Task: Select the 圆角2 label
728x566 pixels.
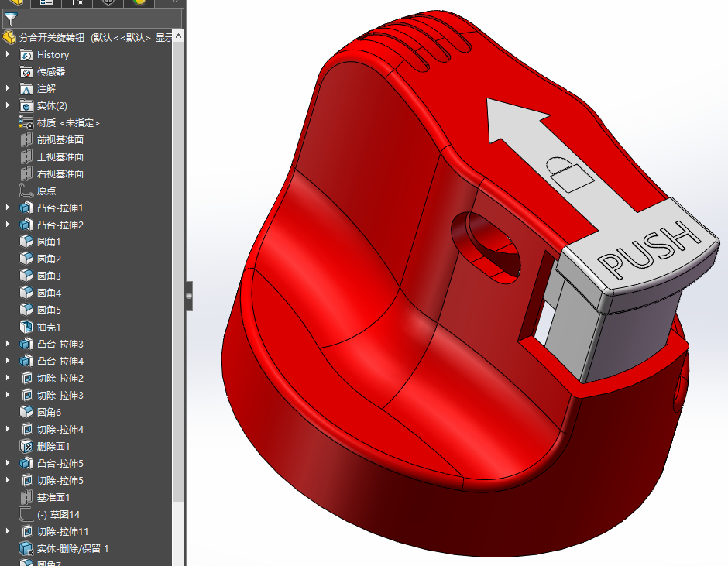Action: (x=49, y=259)
